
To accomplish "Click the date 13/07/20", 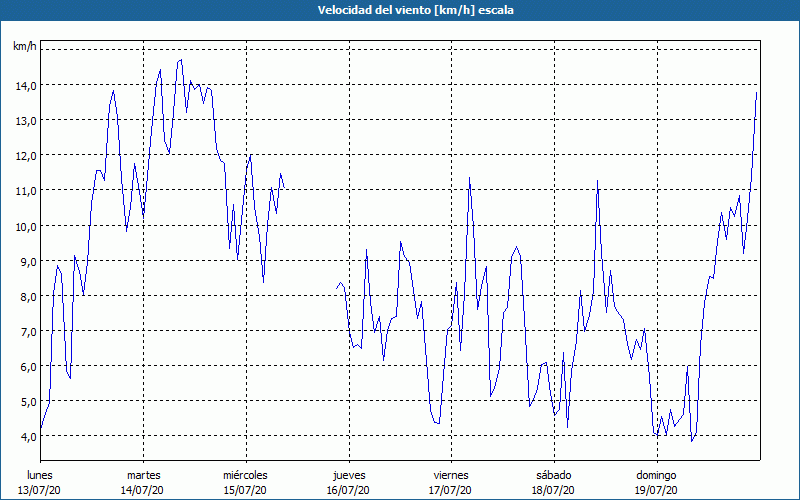I will (x=39, y=490).
